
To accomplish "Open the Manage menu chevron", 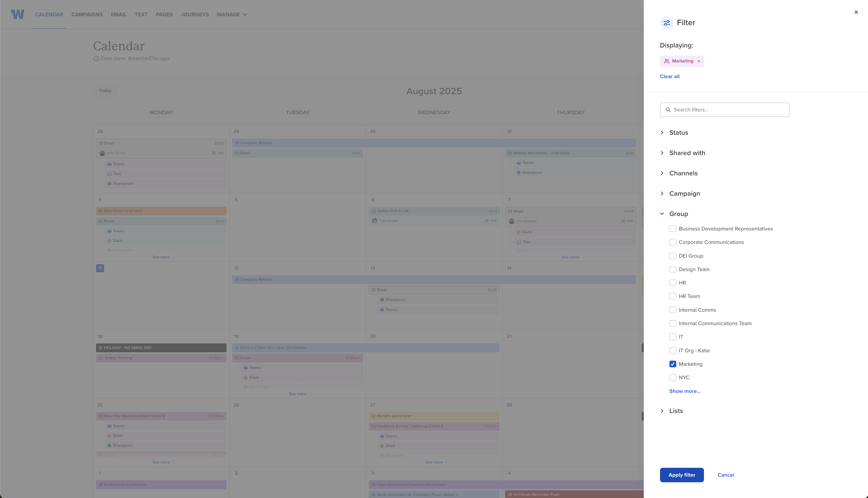I will point(245,15).
